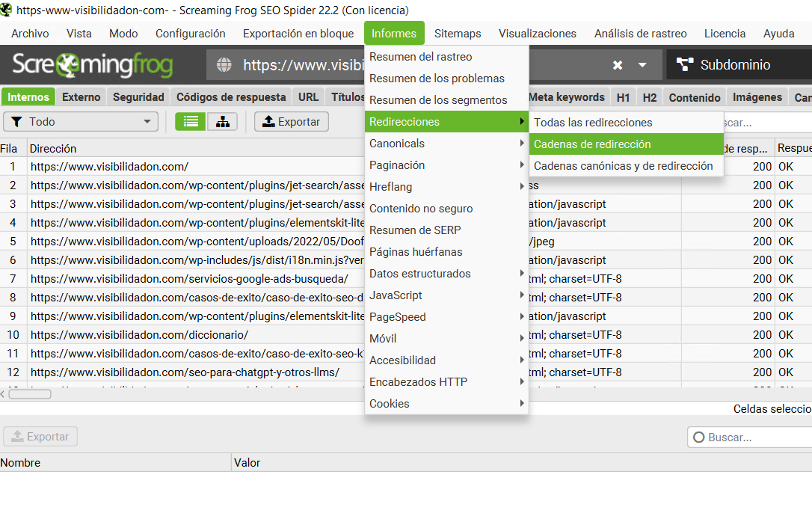
Task: Switch to tree view icon
Action: pos(223,122)
